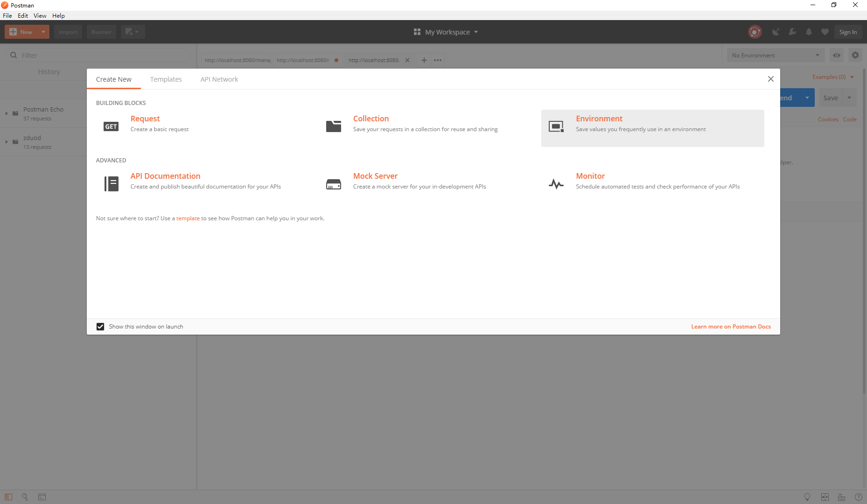Close the third localhost request tab
The height and width of the screenshot is (504, 867).
407,60
